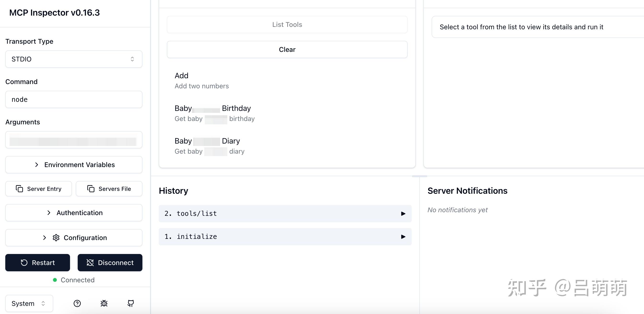Click the panel resize handle above History
Image resolution: width=644 pixels, height=314 pixels.
420,176
